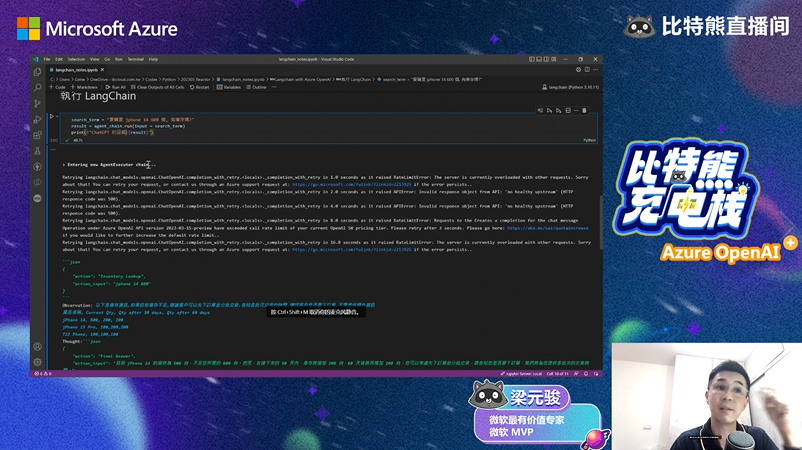Click Run All in notebook toolbar

coord(115,87)
